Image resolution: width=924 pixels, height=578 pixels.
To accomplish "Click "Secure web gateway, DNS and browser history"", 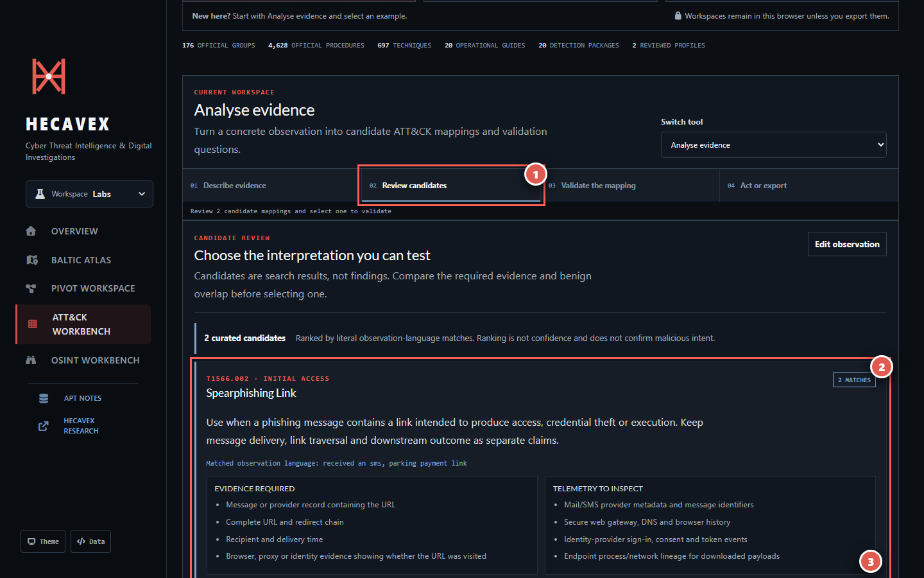I will pos(647,522).
